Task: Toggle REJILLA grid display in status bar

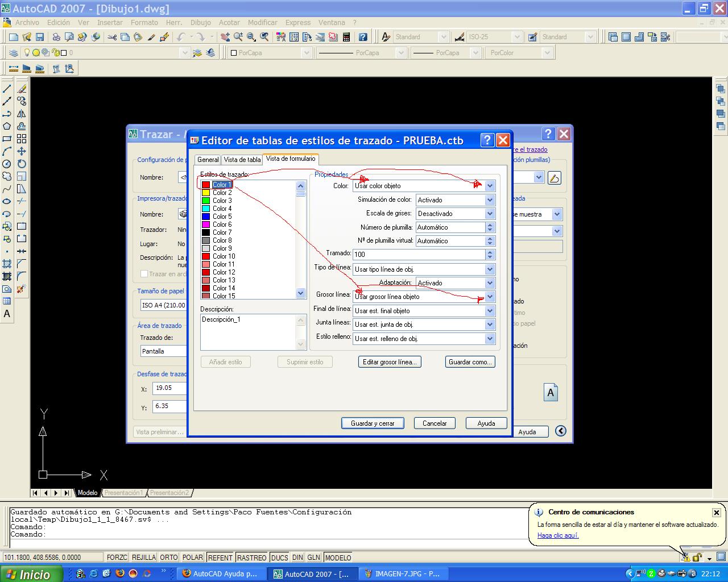Action: click(x=144, y=558)
